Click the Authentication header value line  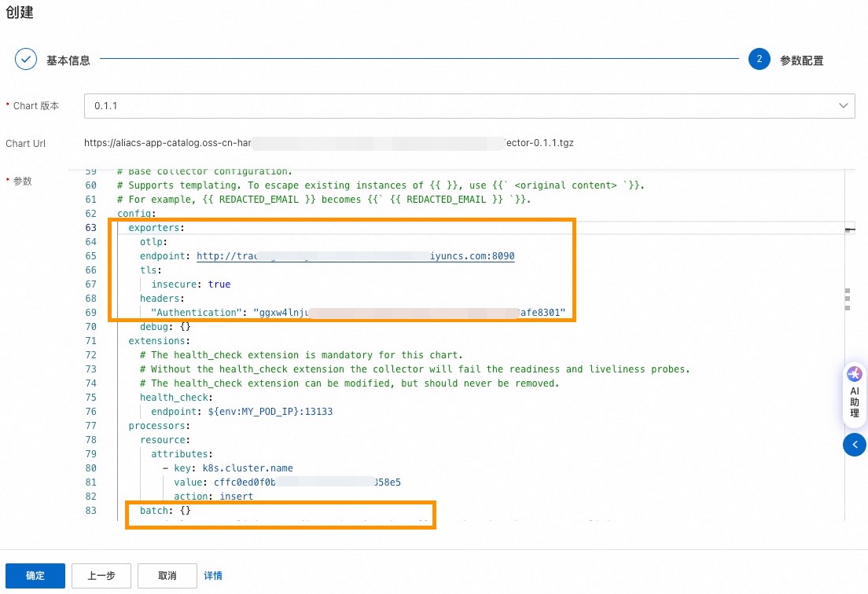(x=359, y=313)
